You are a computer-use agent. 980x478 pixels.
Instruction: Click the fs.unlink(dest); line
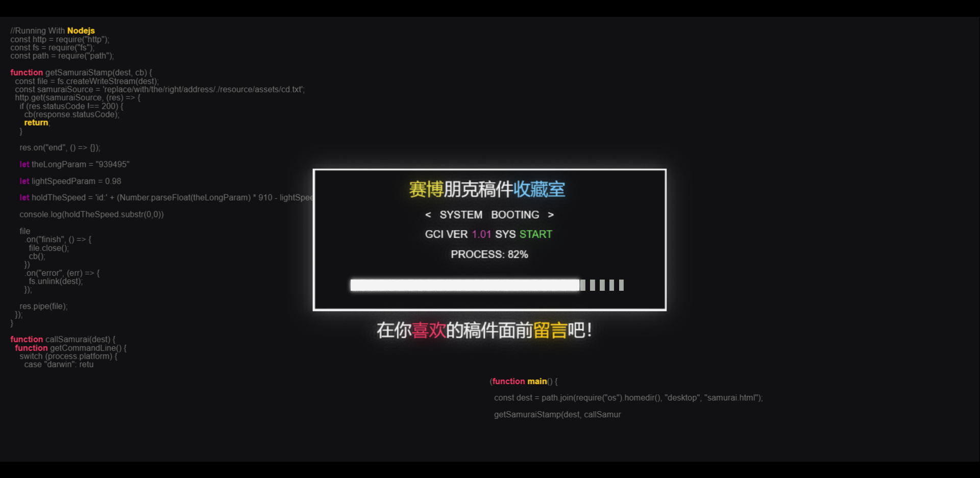coord(56,281)
